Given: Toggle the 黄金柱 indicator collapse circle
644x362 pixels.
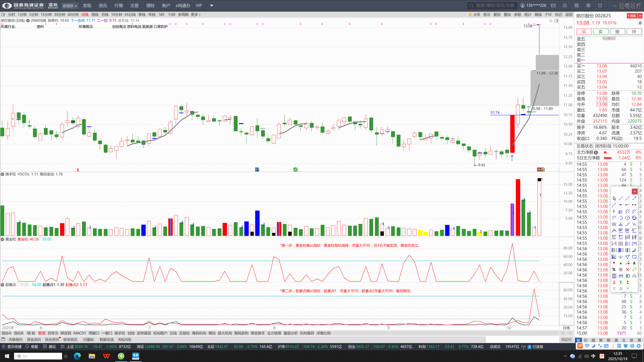Looking at the screenshot, I should [3, 239].
